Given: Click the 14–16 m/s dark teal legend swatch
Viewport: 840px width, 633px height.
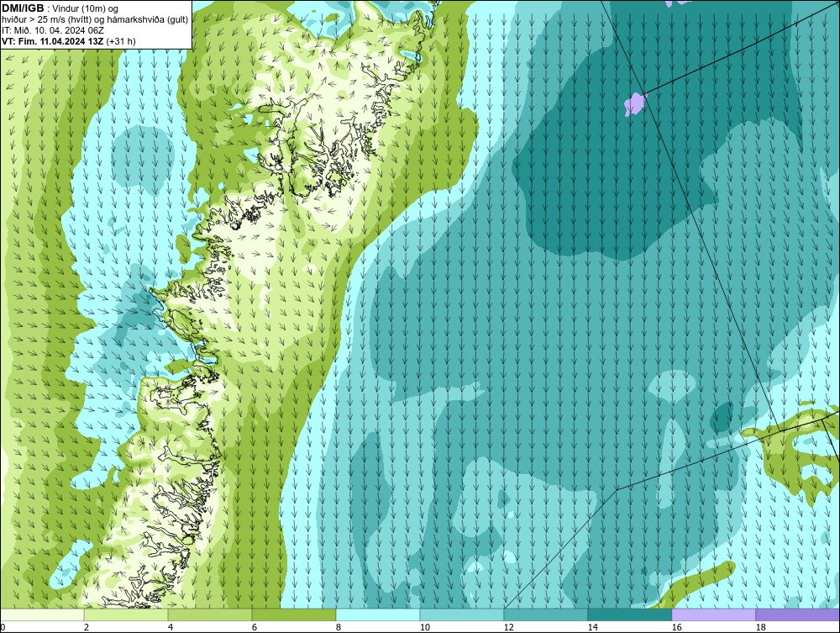Looking at the screenshot, I should tap(629, 615).
